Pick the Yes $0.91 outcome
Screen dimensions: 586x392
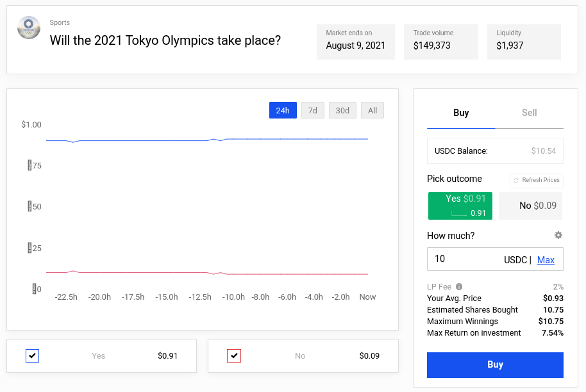pos(460,206)
